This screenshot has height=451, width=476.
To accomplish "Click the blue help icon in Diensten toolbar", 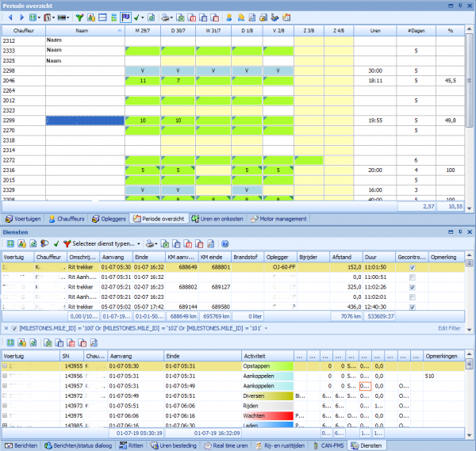I will click(225, 243).
